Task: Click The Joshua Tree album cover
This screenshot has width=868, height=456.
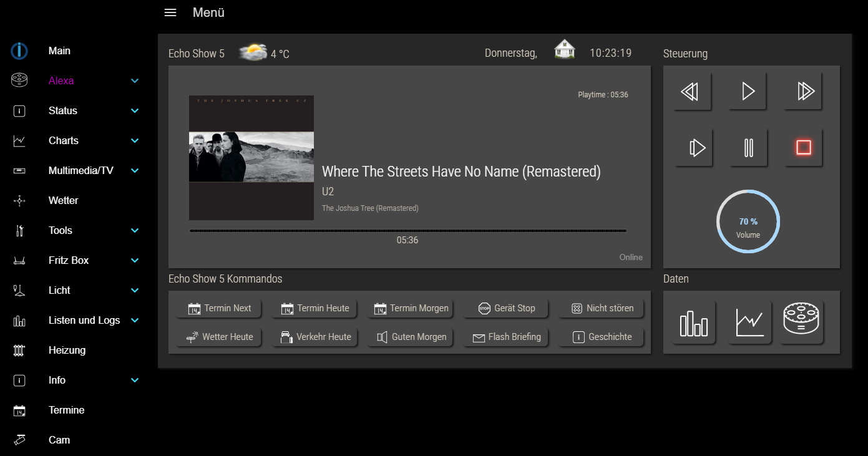Action: tap(251, 158)
